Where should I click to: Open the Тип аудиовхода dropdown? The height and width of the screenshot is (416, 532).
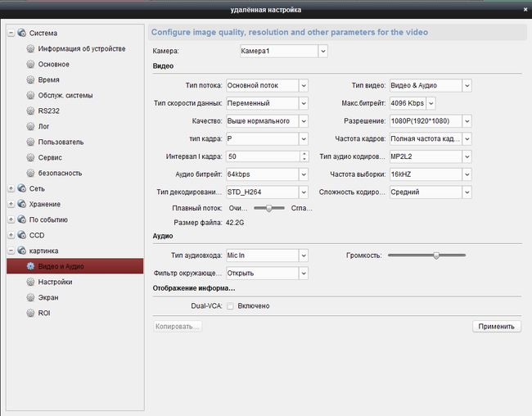[304, 255]
